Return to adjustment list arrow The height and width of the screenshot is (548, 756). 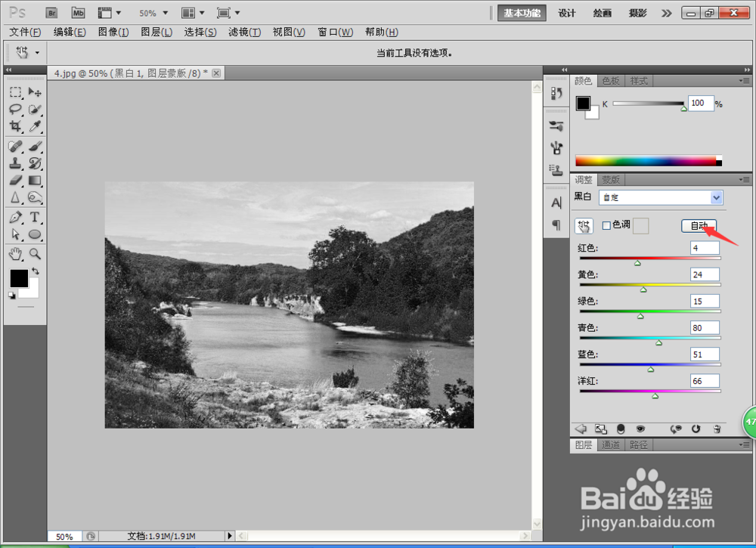(x=581, y=429)
